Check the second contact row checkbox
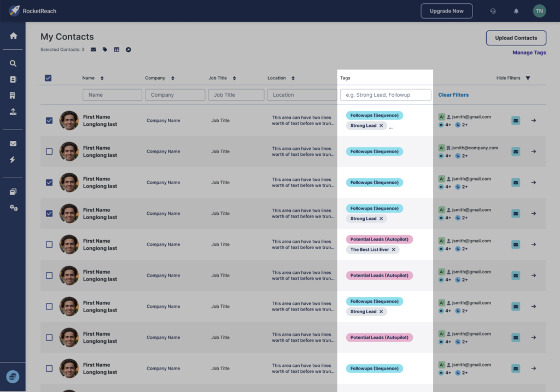Screen dimensions: 560x392 (49, 151)
